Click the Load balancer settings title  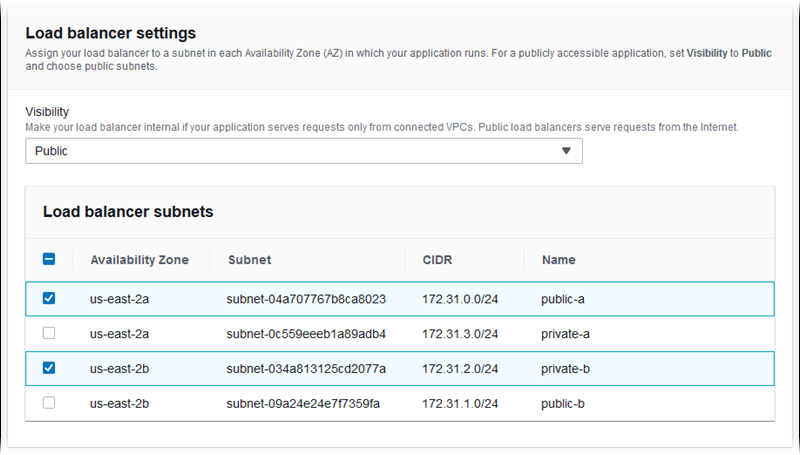point(110,34)
